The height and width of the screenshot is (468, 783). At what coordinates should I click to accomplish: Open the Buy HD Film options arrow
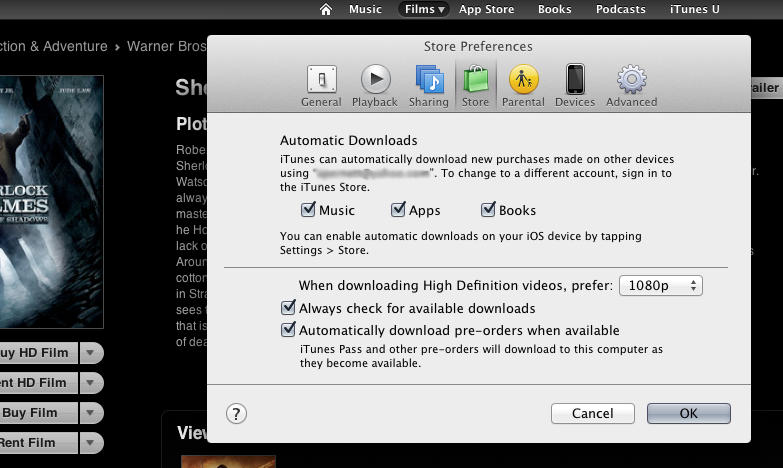(91, 353)
